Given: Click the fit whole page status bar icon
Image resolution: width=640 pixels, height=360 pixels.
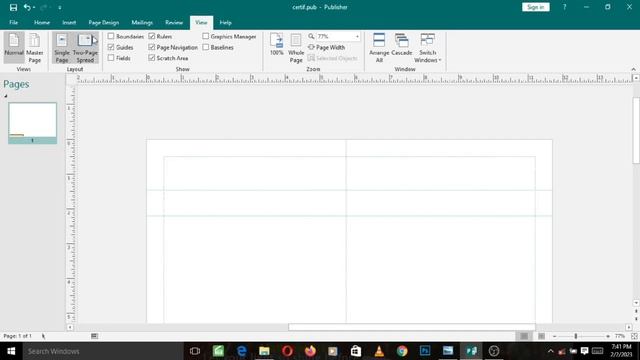Looking at the screenshot, I should tap(634, 336).
